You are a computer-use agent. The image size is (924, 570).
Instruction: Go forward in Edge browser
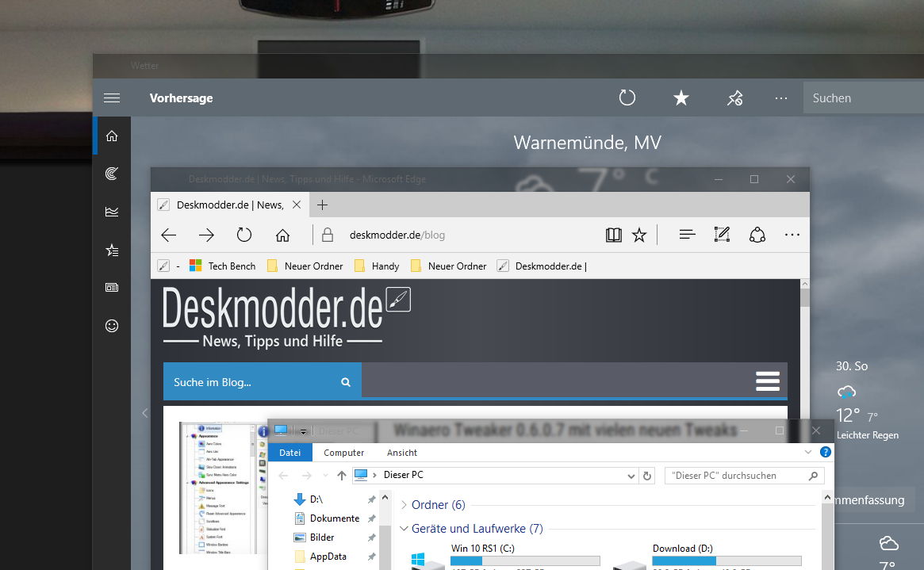(206, 235)
